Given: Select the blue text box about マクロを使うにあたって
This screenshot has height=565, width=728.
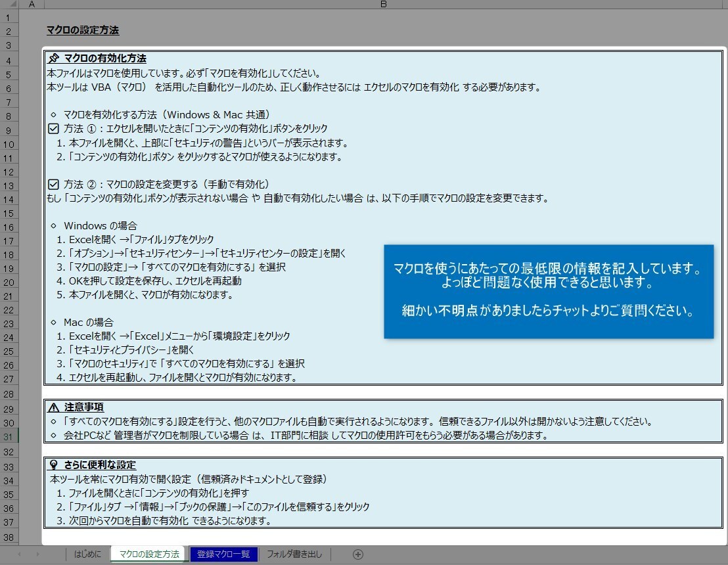Looking at the screenshot, I should coord(549,292).
